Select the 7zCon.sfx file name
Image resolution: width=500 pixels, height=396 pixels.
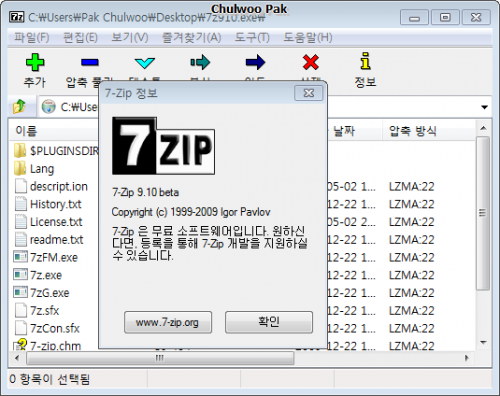[55, 328]
